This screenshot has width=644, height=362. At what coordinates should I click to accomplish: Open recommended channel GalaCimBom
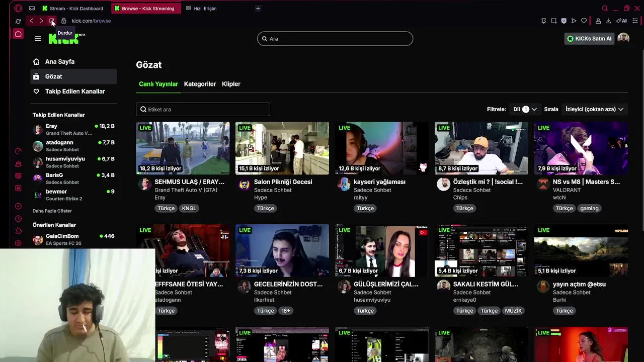(73, 239)
